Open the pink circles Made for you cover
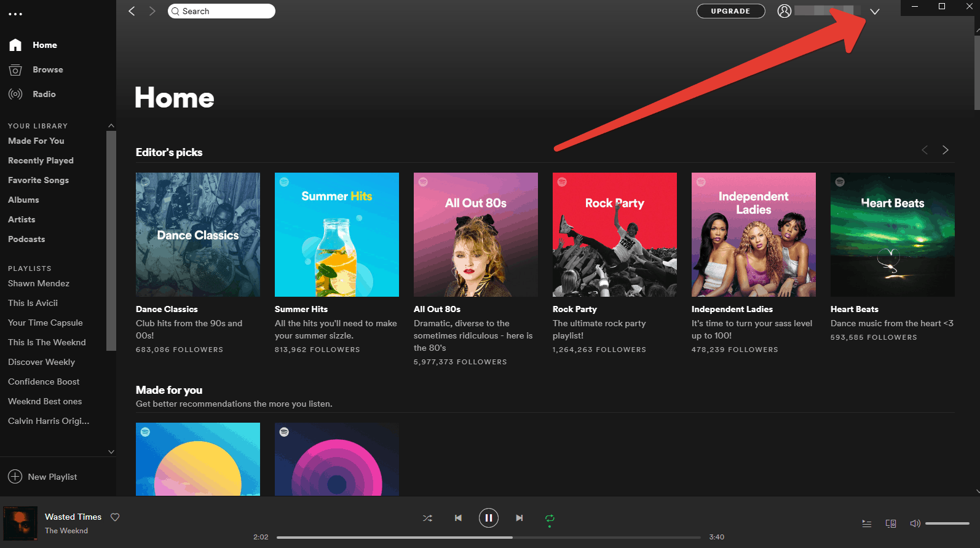Screen dimensions: 980x548 [337, 459]
